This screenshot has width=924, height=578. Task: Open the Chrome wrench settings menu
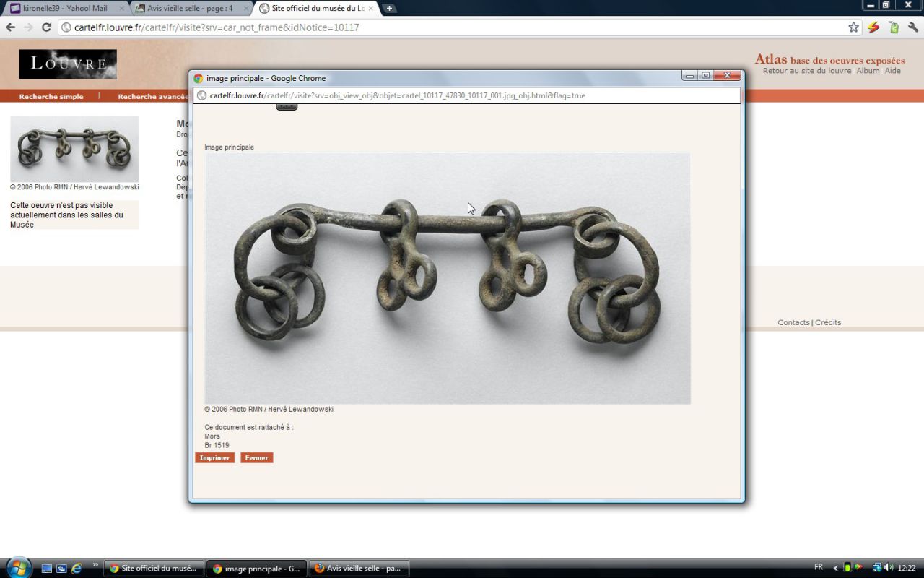tap(913, 27)
